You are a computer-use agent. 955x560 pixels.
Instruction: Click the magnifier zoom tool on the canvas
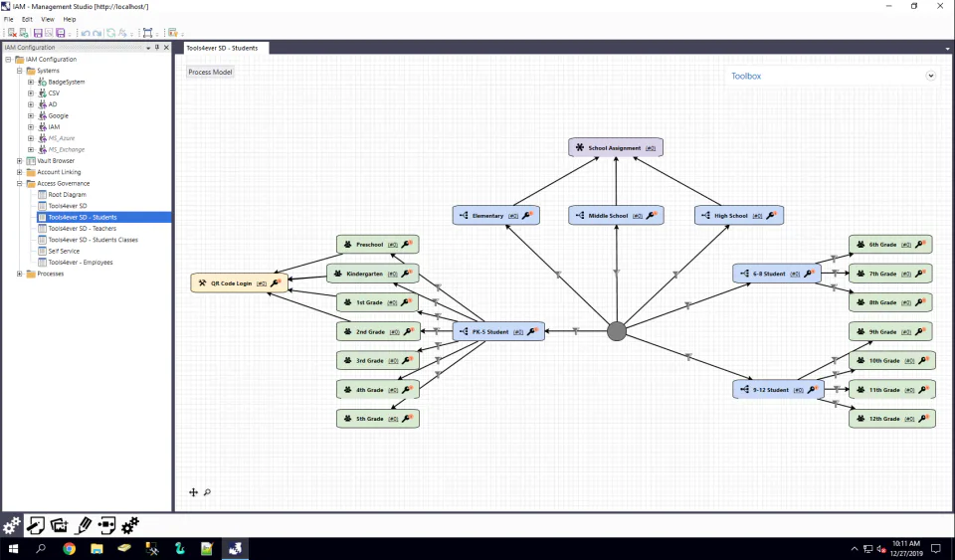click(x=207, y=492)
